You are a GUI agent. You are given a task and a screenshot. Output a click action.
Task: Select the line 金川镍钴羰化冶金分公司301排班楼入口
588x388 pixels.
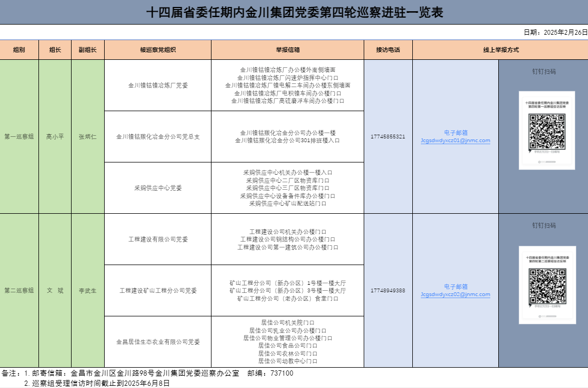288,141
